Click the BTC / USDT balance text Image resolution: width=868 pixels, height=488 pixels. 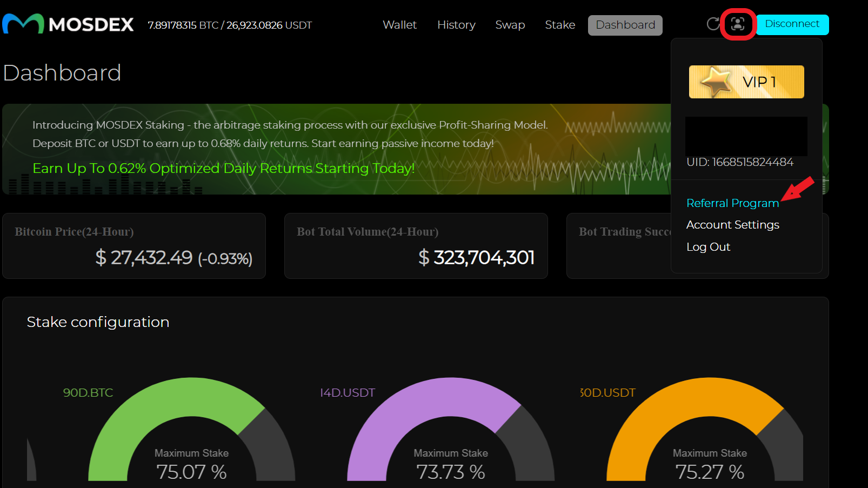tap(230, 25)
